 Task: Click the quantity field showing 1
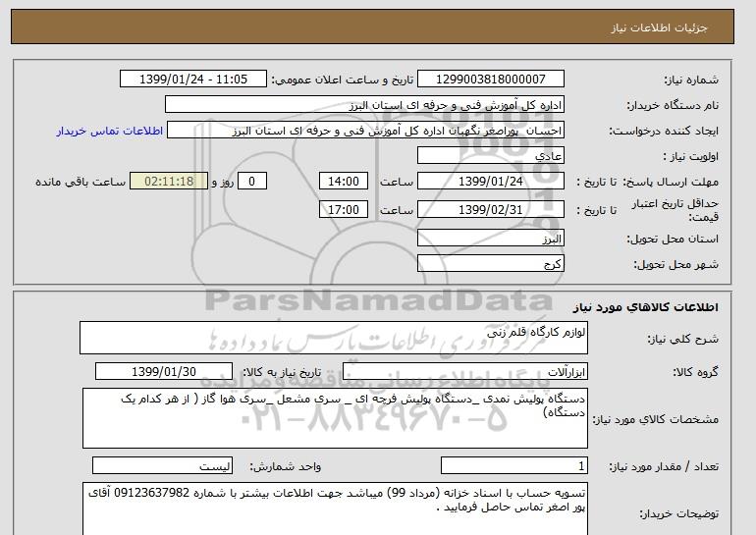[x=514, y=465]
